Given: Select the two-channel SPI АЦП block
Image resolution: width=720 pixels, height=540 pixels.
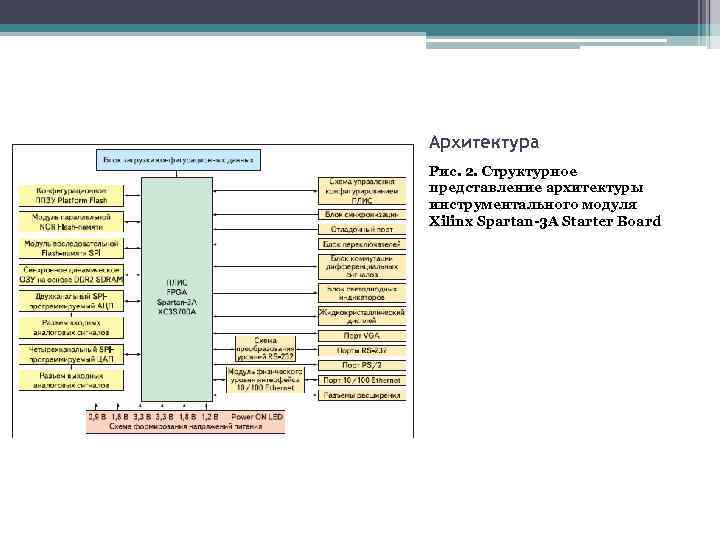Looking at the screenshot, I should (71, 301).
